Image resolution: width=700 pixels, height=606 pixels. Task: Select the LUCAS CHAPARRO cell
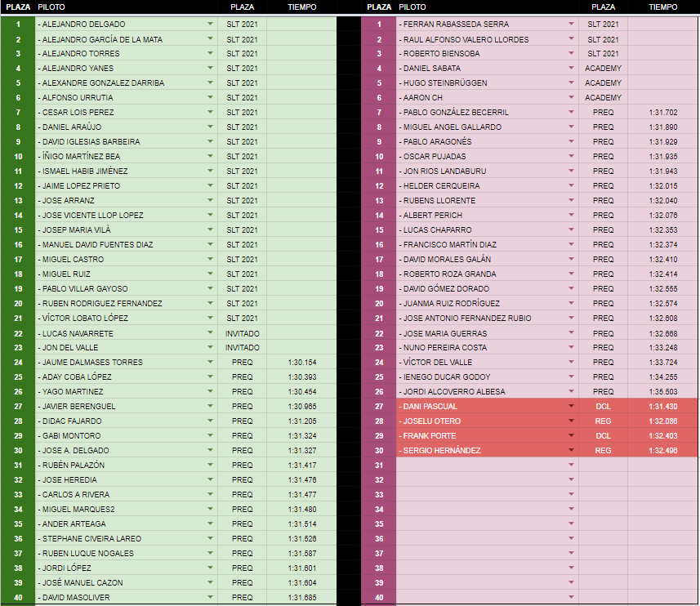point(487,229)
